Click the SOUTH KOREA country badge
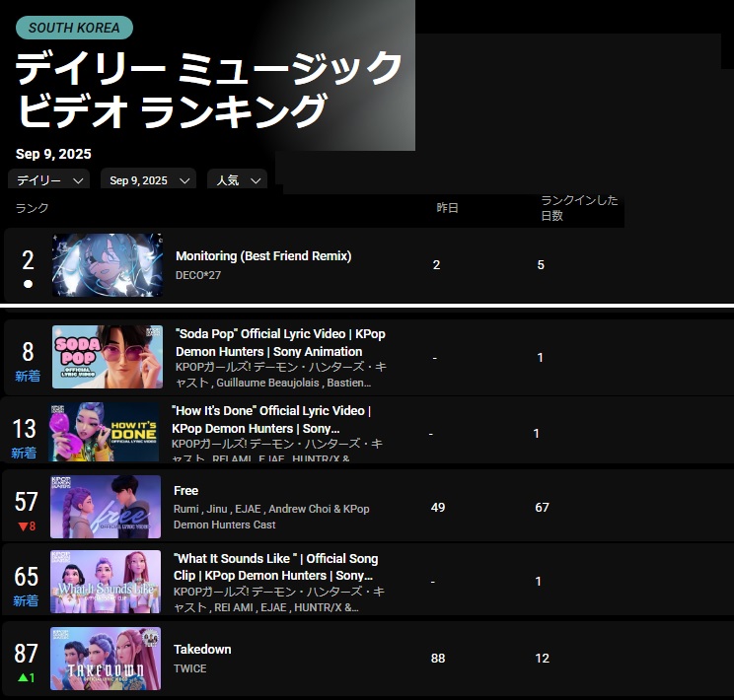 point(74,28)
